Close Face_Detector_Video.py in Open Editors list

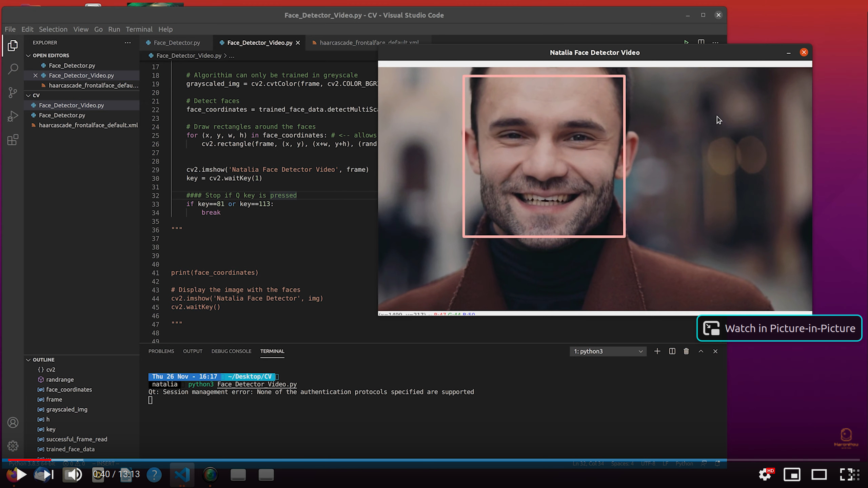35,76
